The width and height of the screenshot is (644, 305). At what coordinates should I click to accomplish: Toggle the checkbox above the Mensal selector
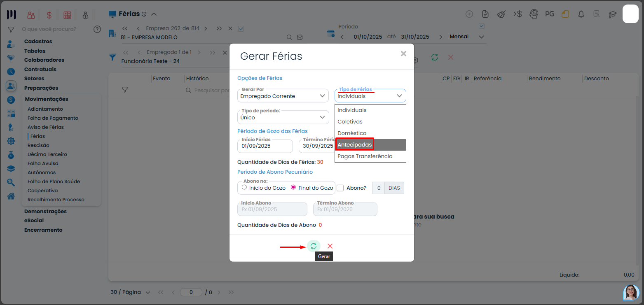point(481,26)
